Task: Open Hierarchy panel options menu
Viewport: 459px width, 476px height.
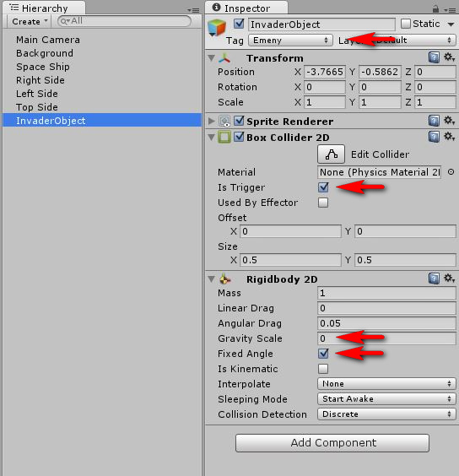Action: [193, 10]
